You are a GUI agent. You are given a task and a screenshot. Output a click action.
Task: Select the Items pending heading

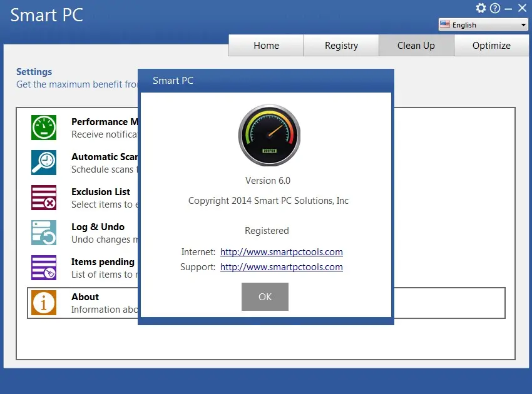103,262
